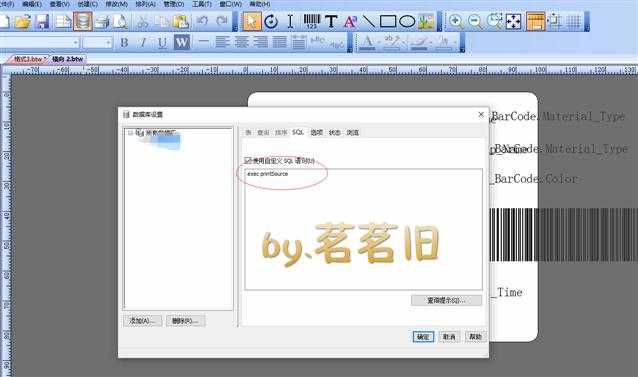Switch to document tab 横向 2.btw
Image resolution: width=638 pixels, height=377 pixels.
(68, 59)
